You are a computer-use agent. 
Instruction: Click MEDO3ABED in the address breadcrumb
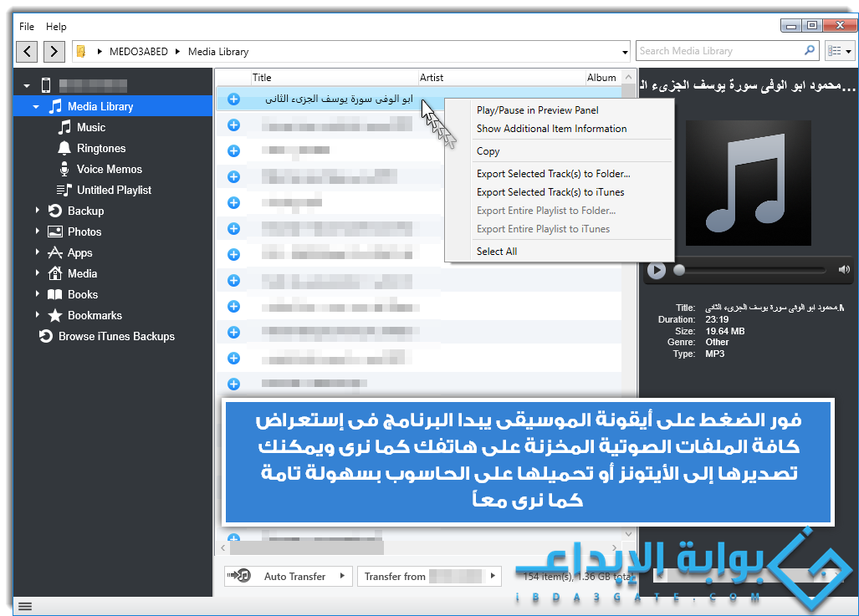pyautogui.click(x=139, y=52)
